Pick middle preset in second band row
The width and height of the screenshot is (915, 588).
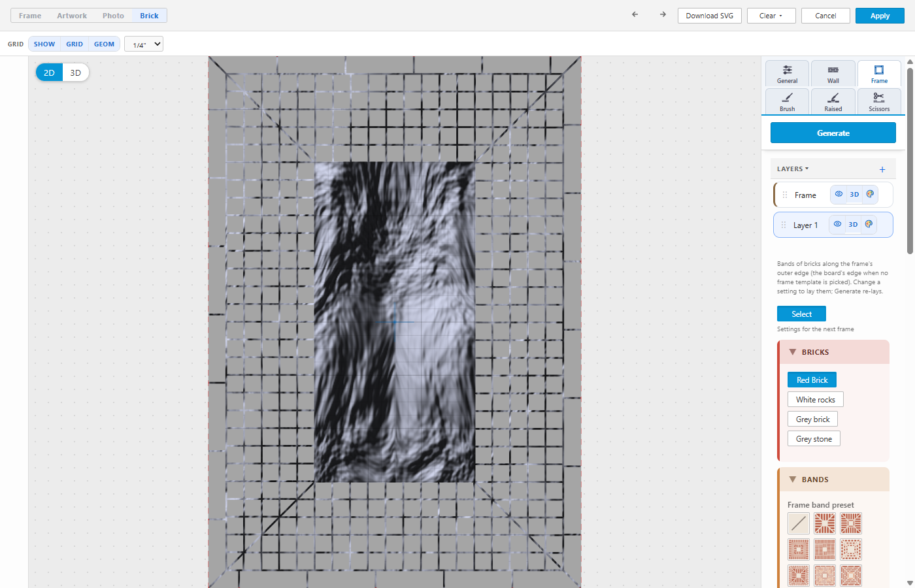coord(825,549)
